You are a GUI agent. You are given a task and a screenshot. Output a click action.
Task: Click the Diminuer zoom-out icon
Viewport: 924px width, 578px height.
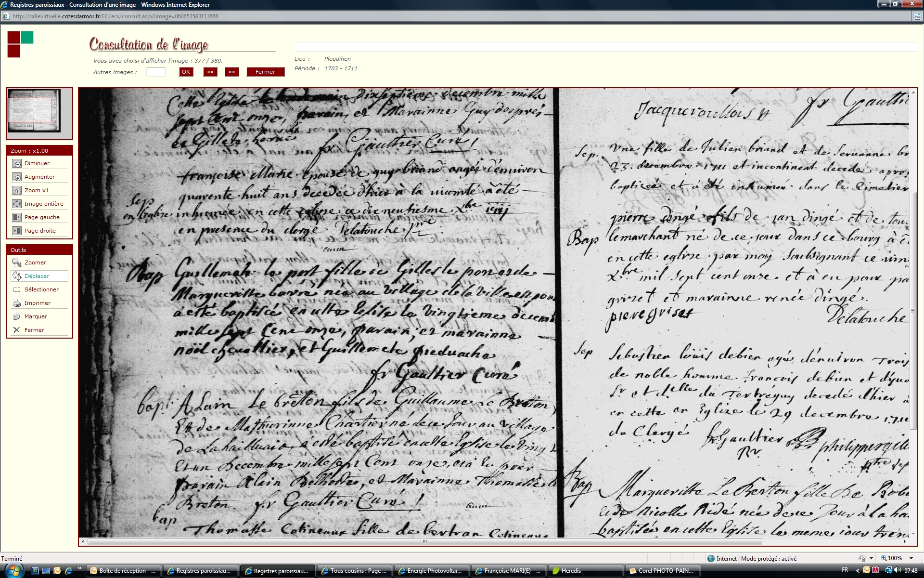17,163
